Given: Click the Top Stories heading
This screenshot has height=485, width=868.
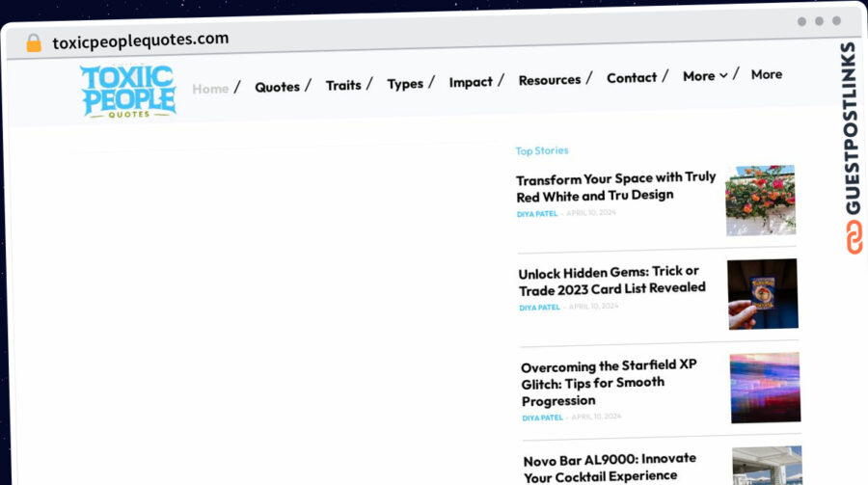Looking at the screenshot, I should pos(542,150).
